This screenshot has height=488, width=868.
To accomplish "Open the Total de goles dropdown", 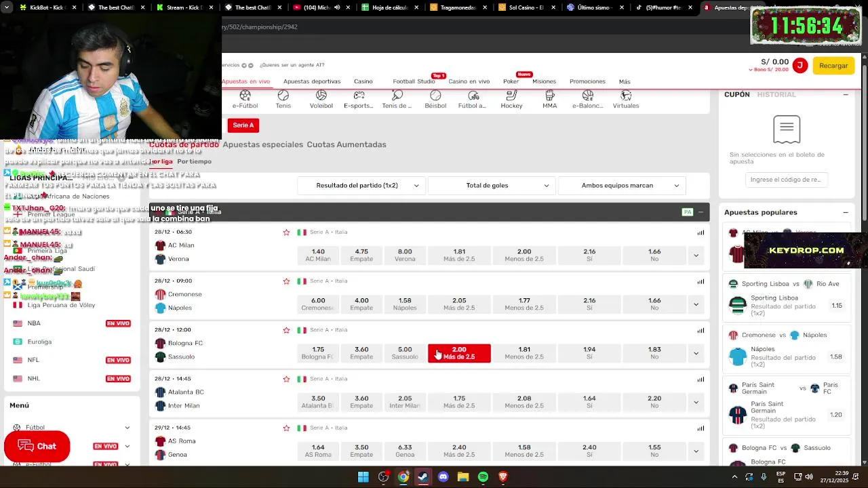I will (492, 186).
